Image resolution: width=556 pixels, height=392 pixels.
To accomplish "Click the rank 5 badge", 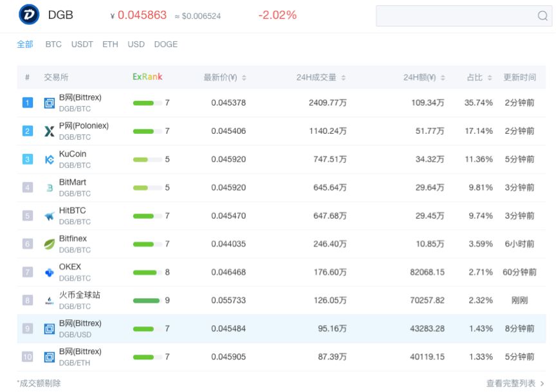I will (x=28, y=216).
